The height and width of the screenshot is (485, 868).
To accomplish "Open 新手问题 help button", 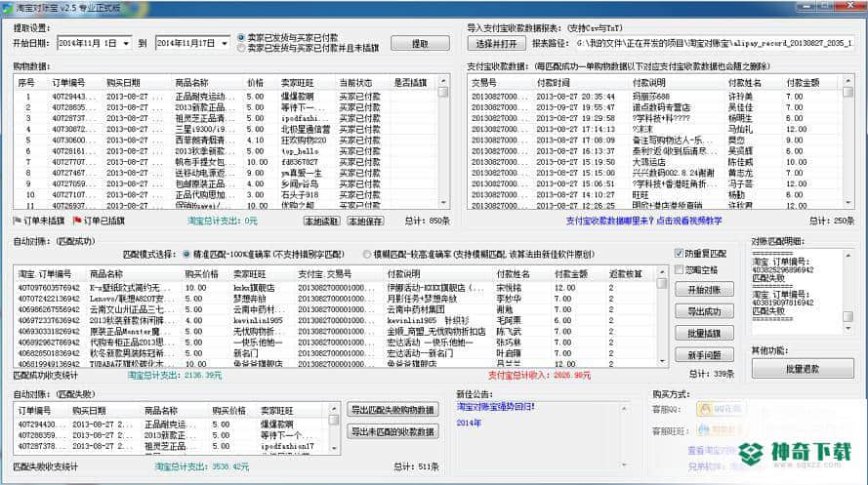I will pyautogui.click(x=704, y=355).
